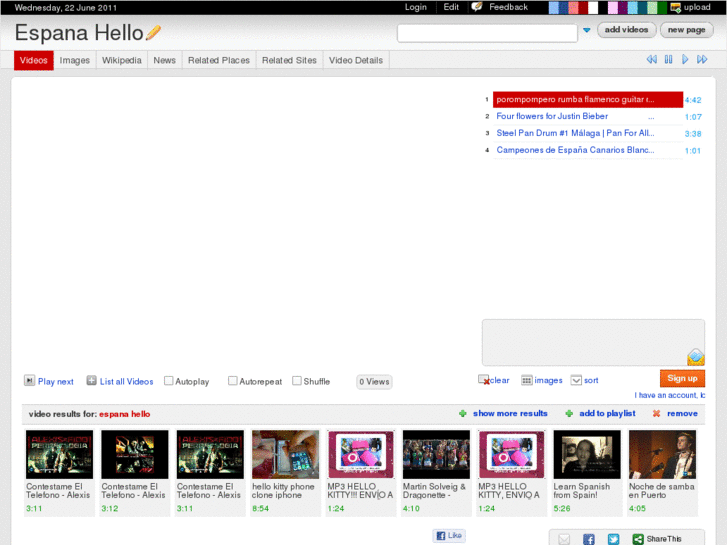Switch to the Images tab
Screen dimensions: 727x545
(x=75, y=60)
